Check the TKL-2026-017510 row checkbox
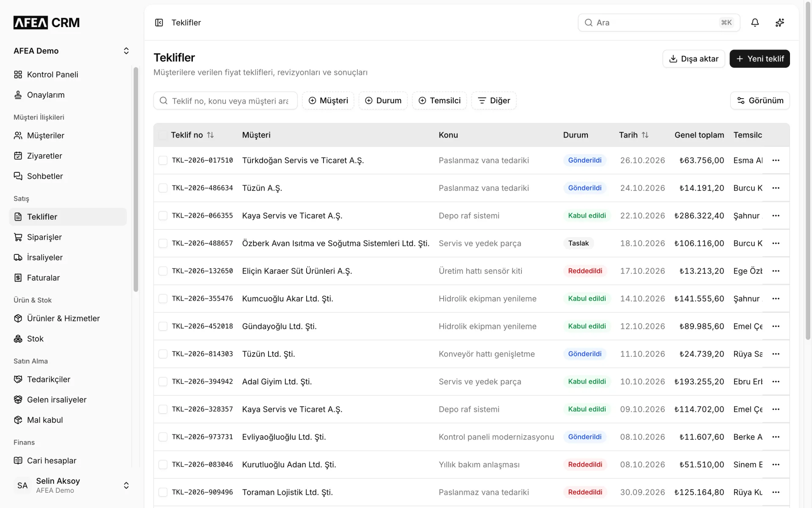This screenshot has width=812, height=508. tap(163, 160)
